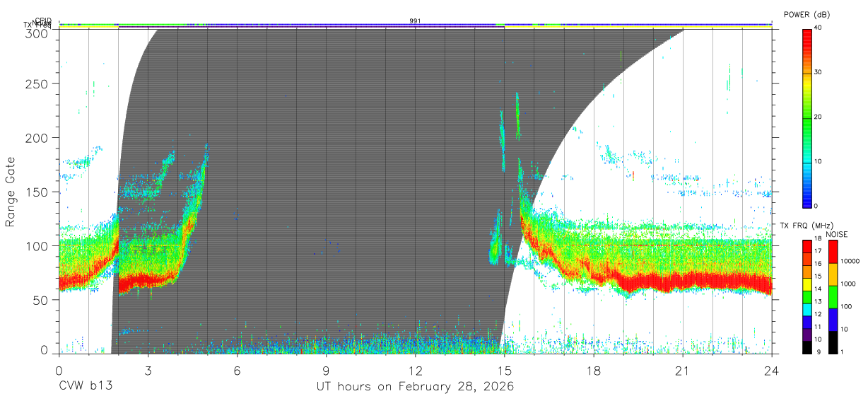The image size is (868, 401).
Task: Click the 15 tick on the UT hours axis
Action: point(505,370)
